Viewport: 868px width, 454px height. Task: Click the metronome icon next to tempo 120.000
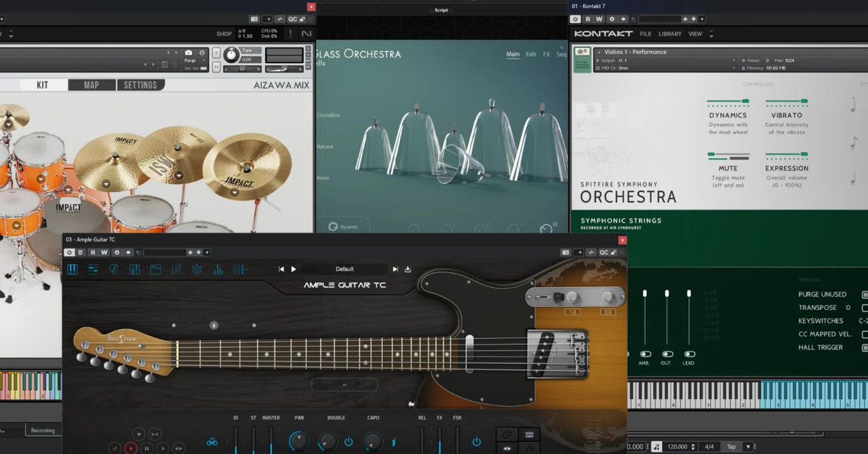(x=656, y=447)
